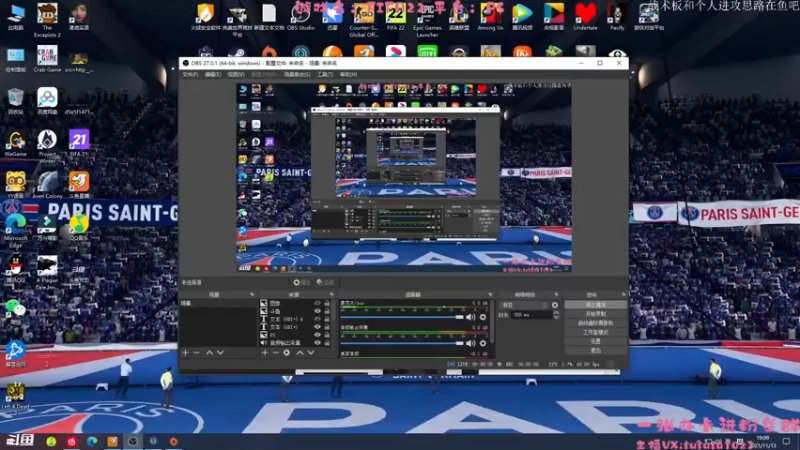The width and height of the screenshot is (800, 450).
Task: Click Stop Streaming button in Controls
Action: coord(595,305)
